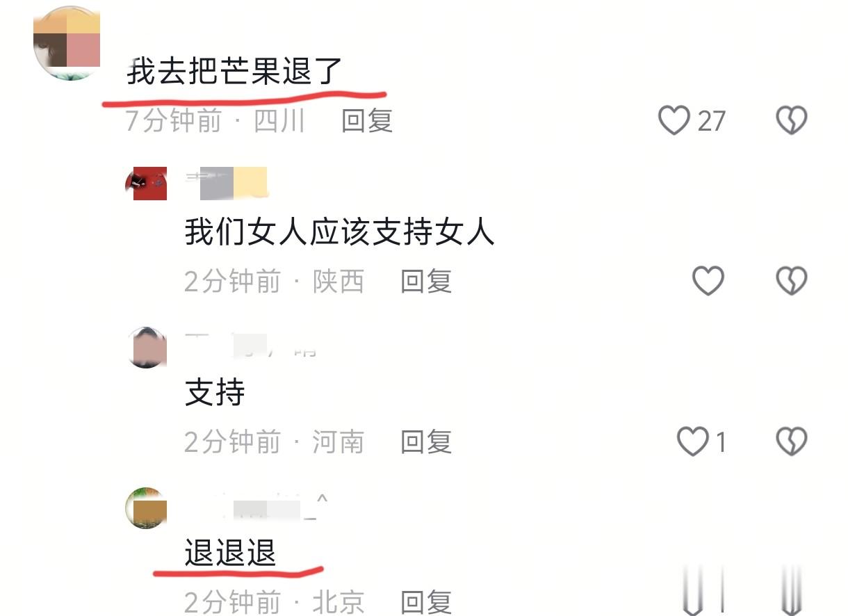Open red avatar of the 陕西 replier
This screenshot has width=848, height=616.
pyautogui.click(x=146, y=184)
